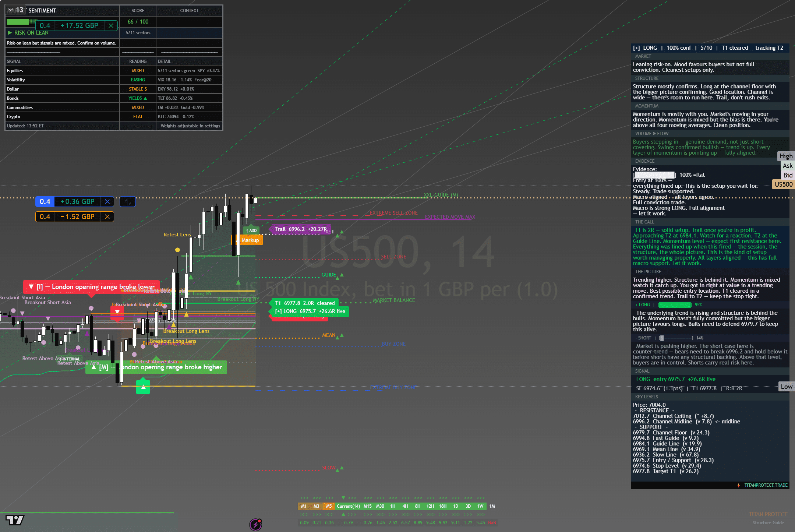
Task: Click the 1D timeframe cell
Action: (456, 506)
